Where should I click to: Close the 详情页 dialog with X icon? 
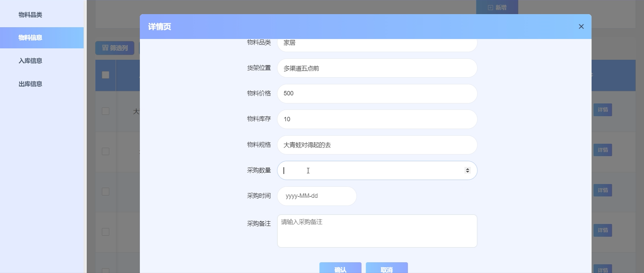point(581,27)
